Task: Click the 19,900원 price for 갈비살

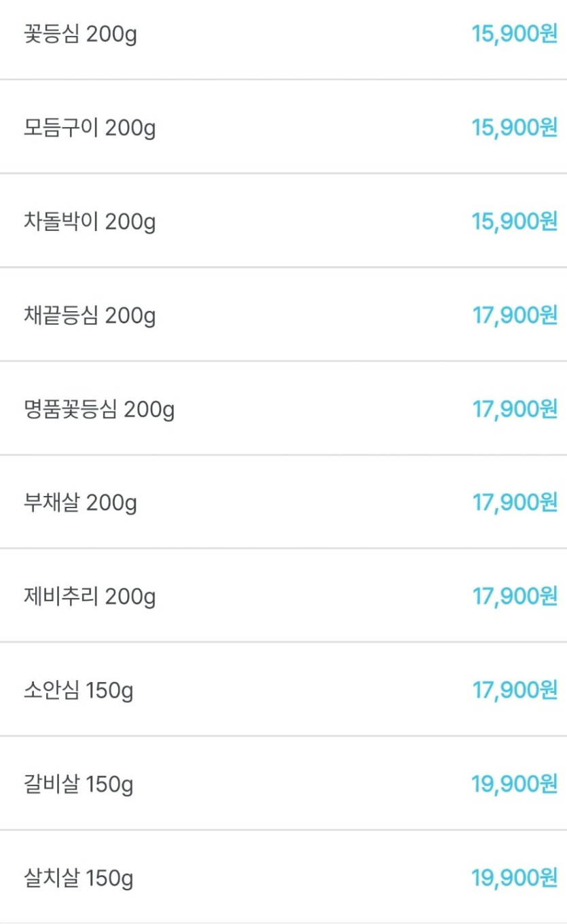Action: [x=515, y=784]
